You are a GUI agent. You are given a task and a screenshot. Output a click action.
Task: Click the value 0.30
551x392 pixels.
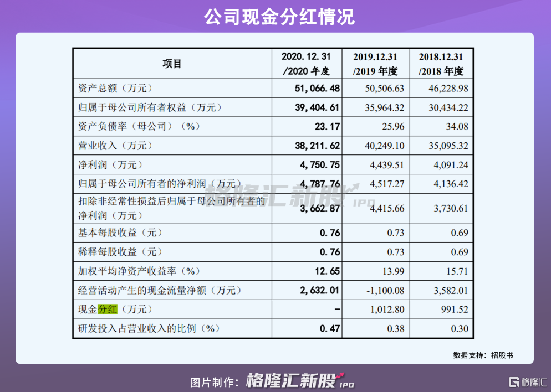(x=460, y=328)
